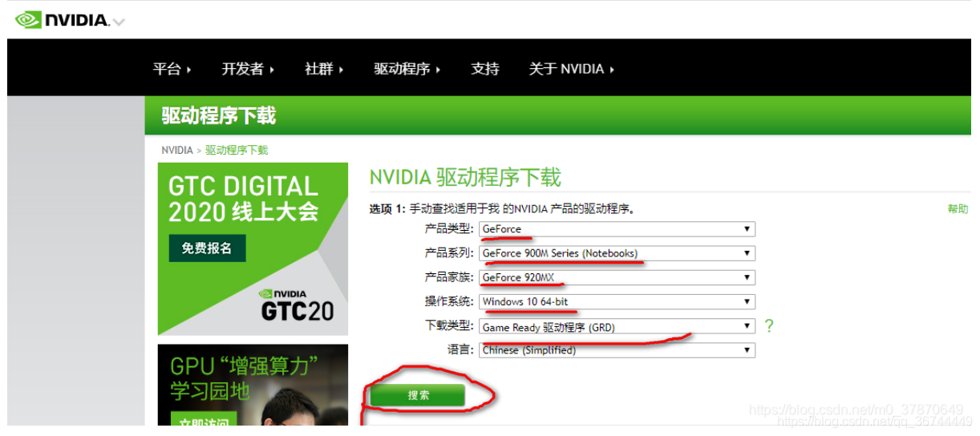Open the 下载类型 Game Ready dropdown

(618, 326)
